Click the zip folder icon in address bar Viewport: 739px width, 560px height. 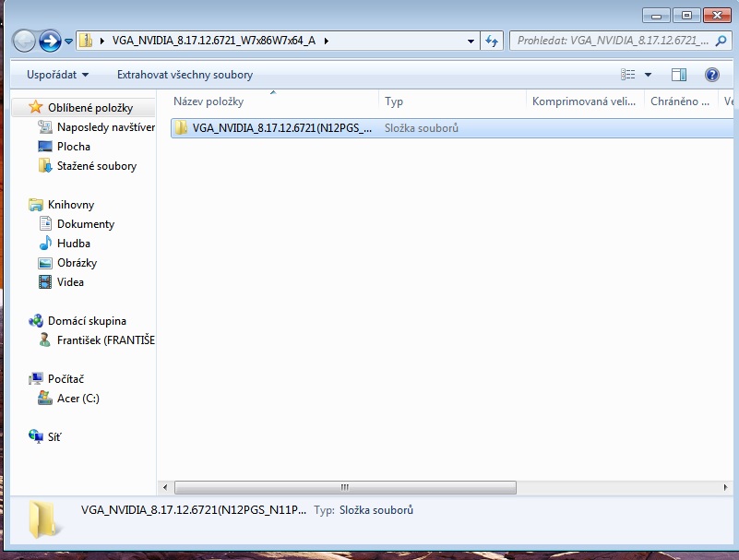click(x=85, y=41)
